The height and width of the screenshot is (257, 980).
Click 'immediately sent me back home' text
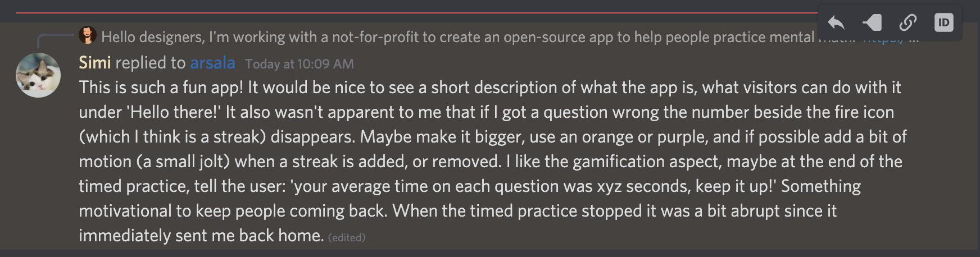point(200,236)
